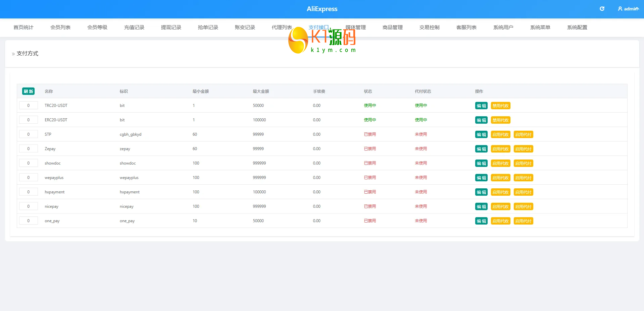Click sort input for showdoc row

coord(29,163)
